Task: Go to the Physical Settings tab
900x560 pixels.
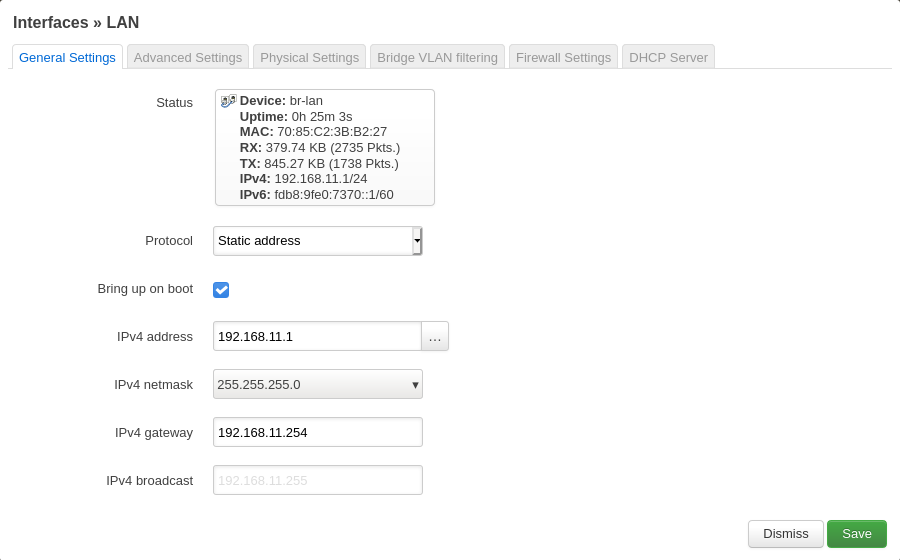Action: click(309, 58)
